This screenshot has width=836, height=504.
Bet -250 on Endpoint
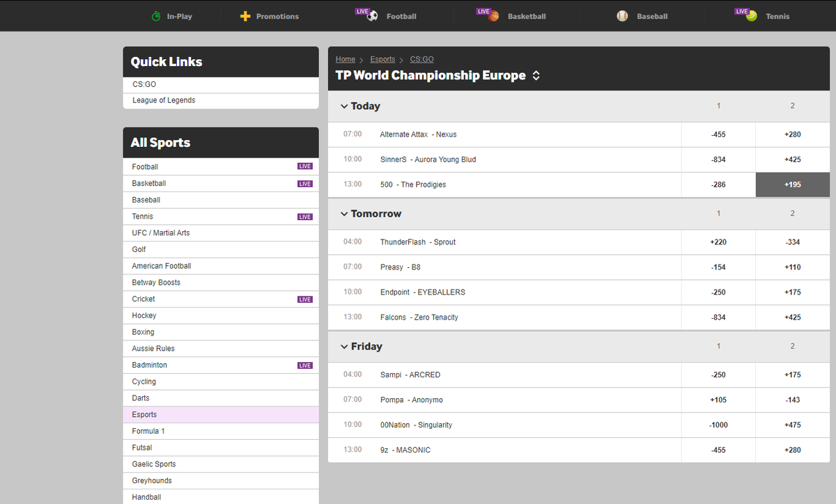click(718, 292)
